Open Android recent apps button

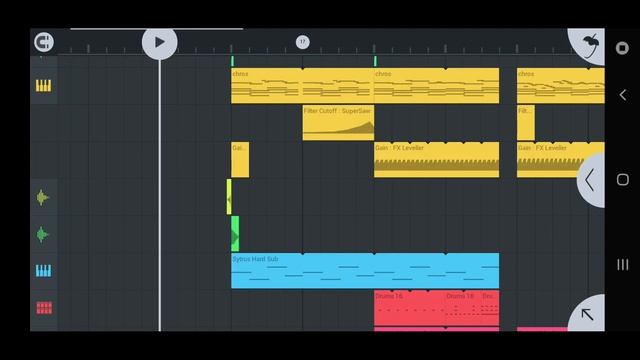coord(622,264)
